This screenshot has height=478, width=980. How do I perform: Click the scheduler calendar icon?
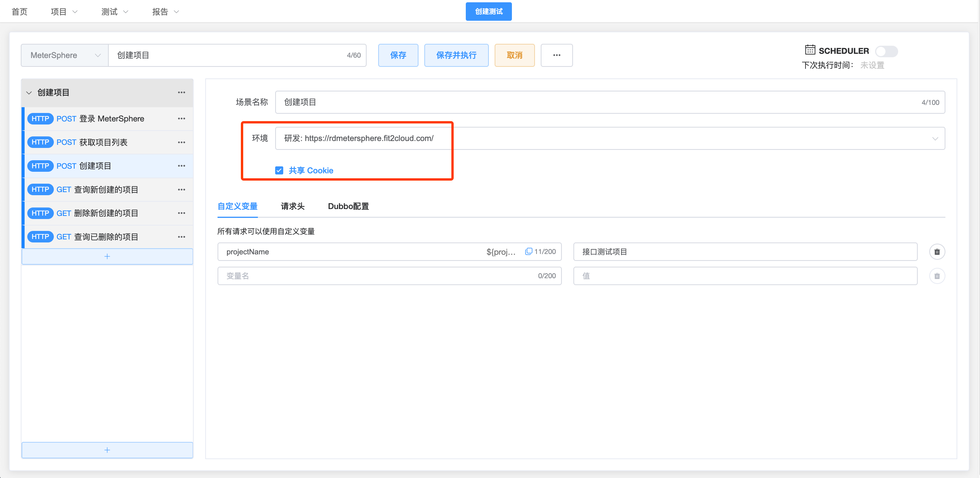click(810, 50)
